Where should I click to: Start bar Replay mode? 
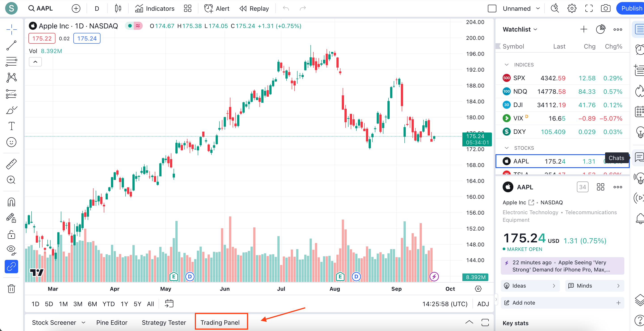(254, 9)
